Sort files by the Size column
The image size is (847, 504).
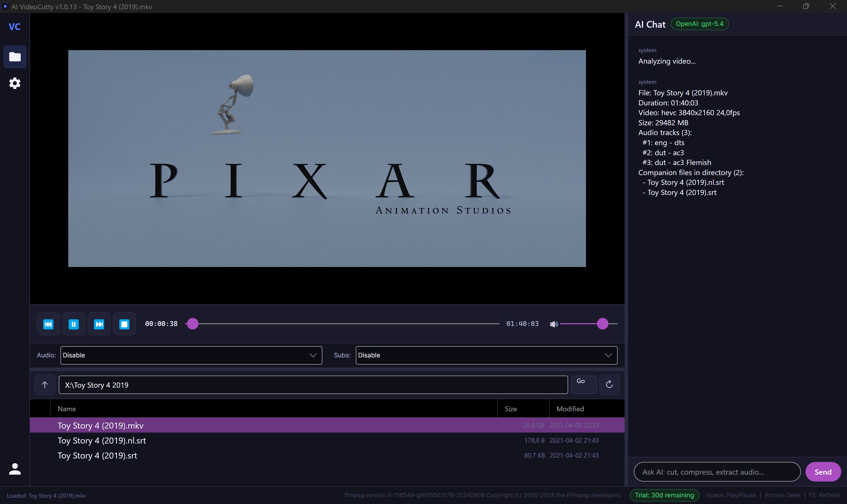511,409
